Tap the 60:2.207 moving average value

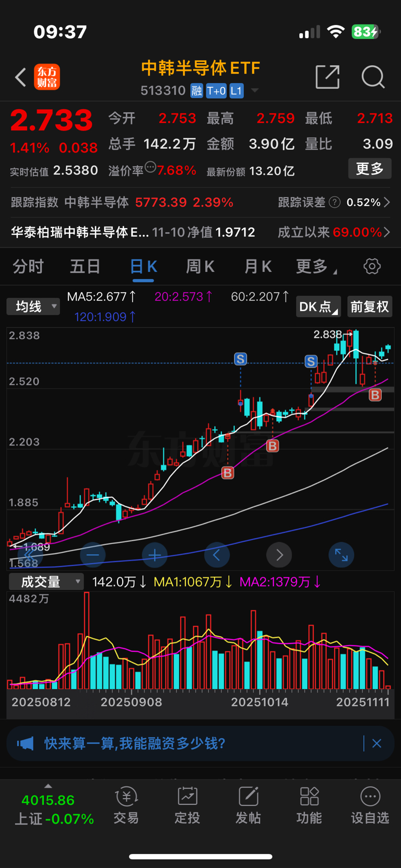(260, 296)
